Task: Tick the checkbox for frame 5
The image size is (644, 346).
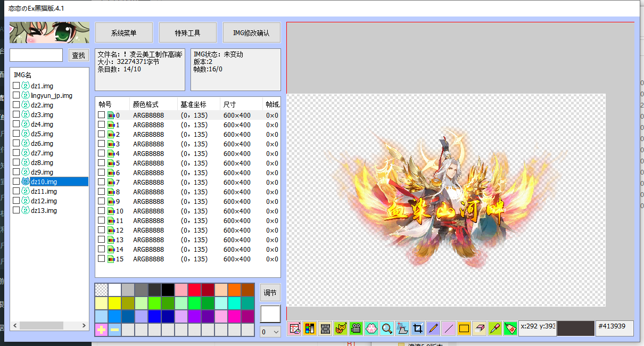Action: [x=102, y=163]
